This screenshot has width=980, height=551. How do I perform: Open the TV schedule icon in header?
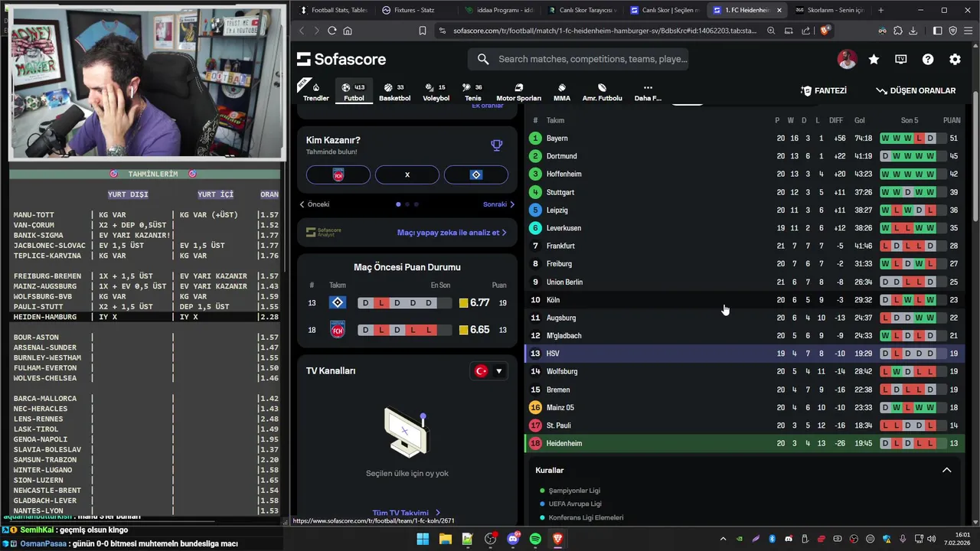901,59
